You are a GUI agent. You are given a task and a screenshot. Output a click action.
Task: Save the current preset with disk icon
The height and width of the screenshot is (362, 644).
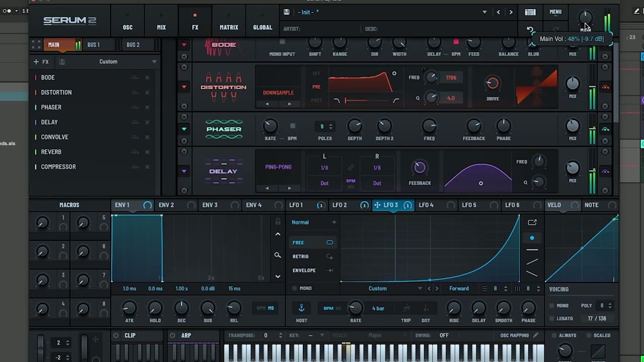tap(286, 12)
